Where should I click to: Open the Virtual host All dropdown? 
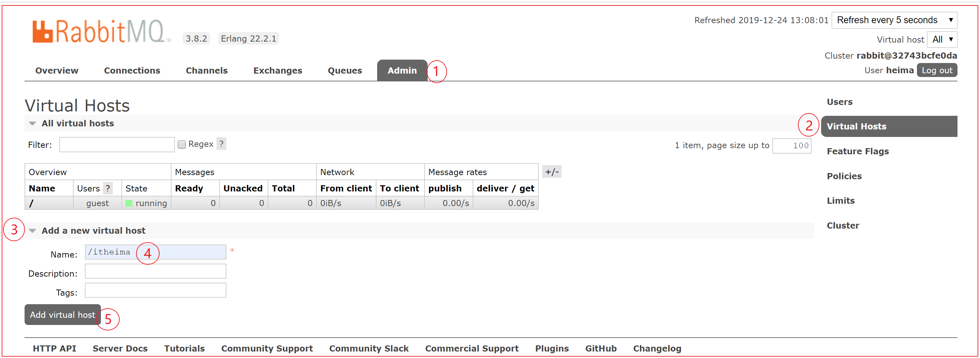pos(942,39)
